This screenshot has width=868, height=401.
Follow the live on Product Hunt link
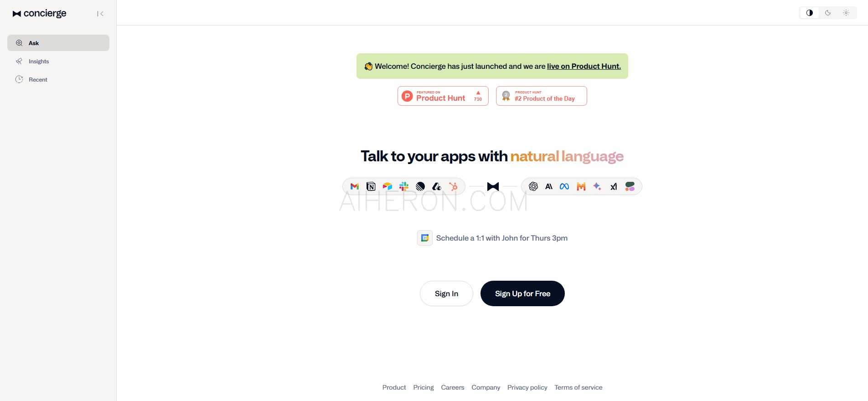click(584, 66)
